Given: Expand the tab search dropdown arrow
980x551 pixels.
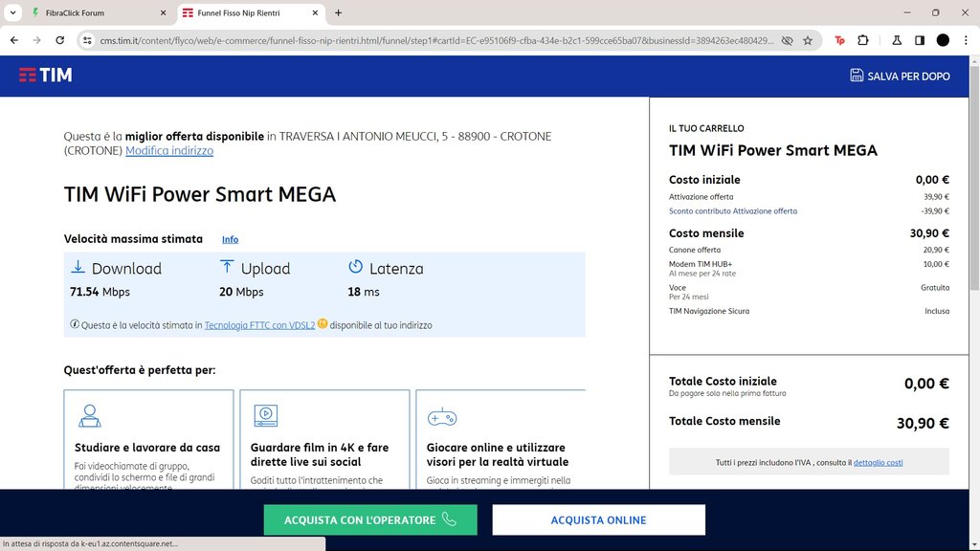Looking at the screenshot, I should click(12, 12).
